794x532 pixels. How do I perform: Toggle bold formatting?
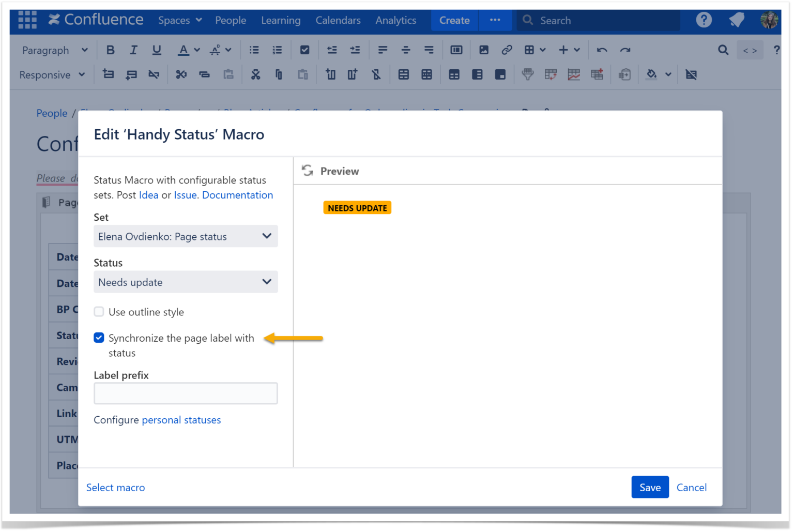pos(110,50)
